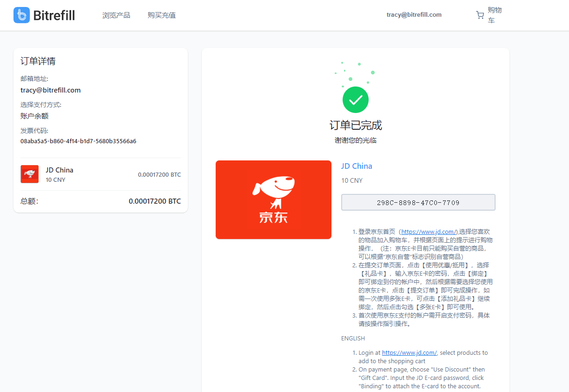The width and height of the screenshot is (569, 392).
Task: Open the shopping cart icon
Action: click(x=480, y=14)
